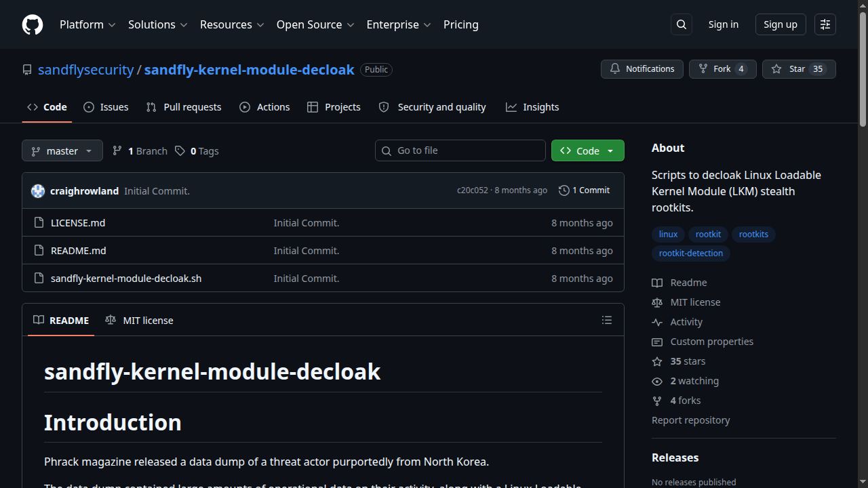Open the header appearance settings icon button

[825, 24]
